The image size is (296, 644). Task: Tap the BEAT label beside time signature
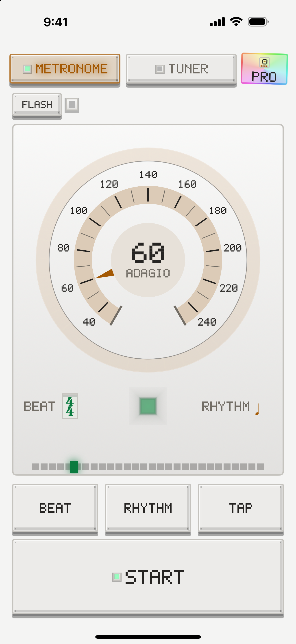click(x=39, y=406)
